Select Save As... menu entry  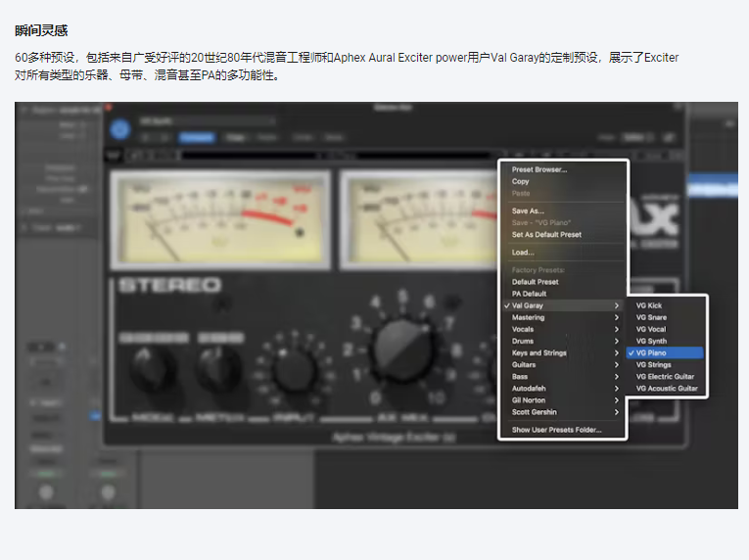(528, 210)
